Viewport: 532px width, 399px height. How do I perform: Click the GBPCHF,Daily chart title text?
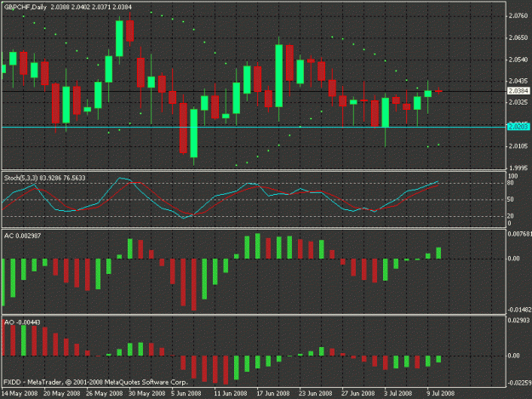tap(25, 7)
